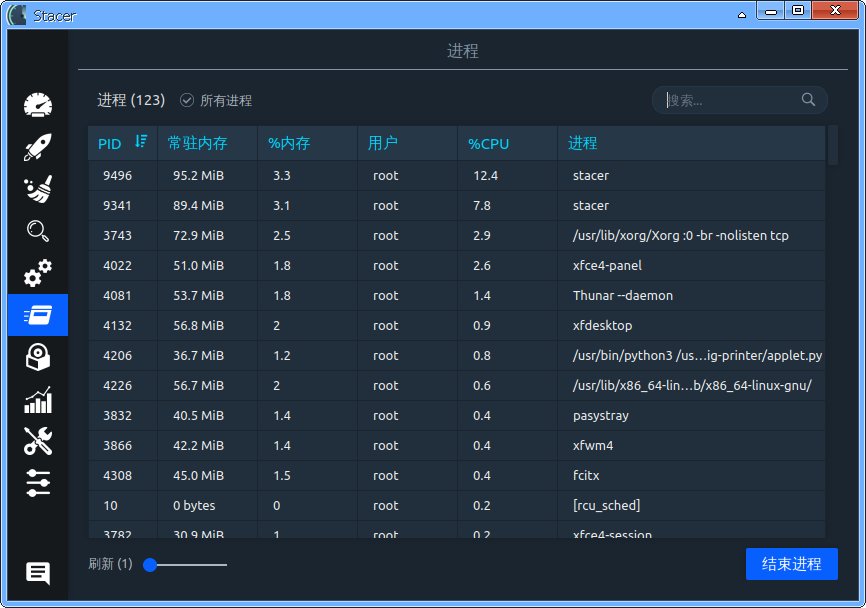Open the Search magnifier sidebar icon
866x608 pixels.
(x=38, y=231)
